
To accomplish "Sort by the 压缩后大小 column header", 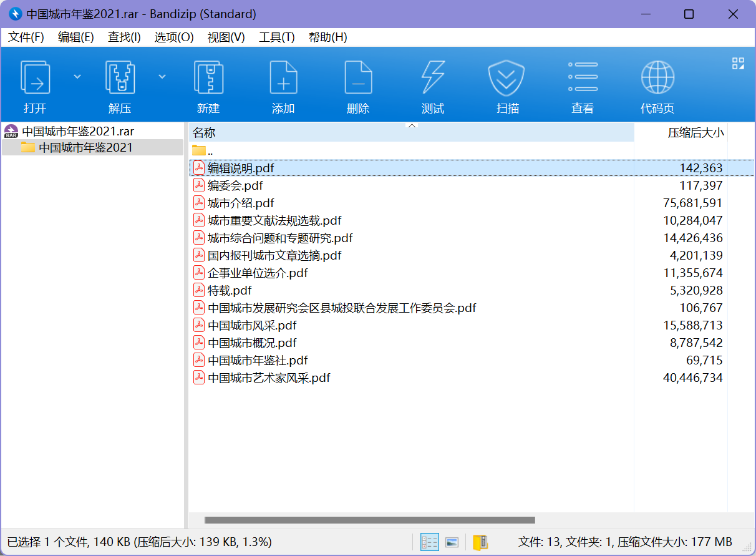I will pyautogui.click(x=681, y=132).
